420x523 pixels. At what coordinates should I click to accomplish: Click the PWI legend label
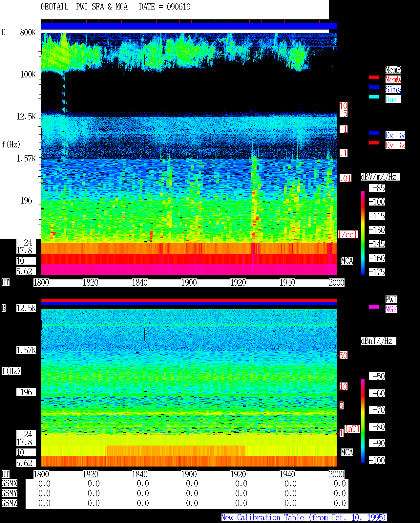391,299
